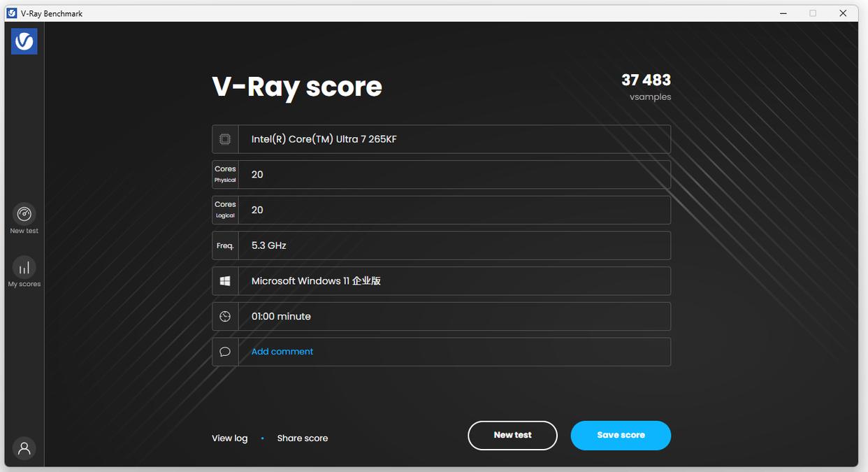
Task: Click the Cores Physical label box
Action: tap(225, 174)
